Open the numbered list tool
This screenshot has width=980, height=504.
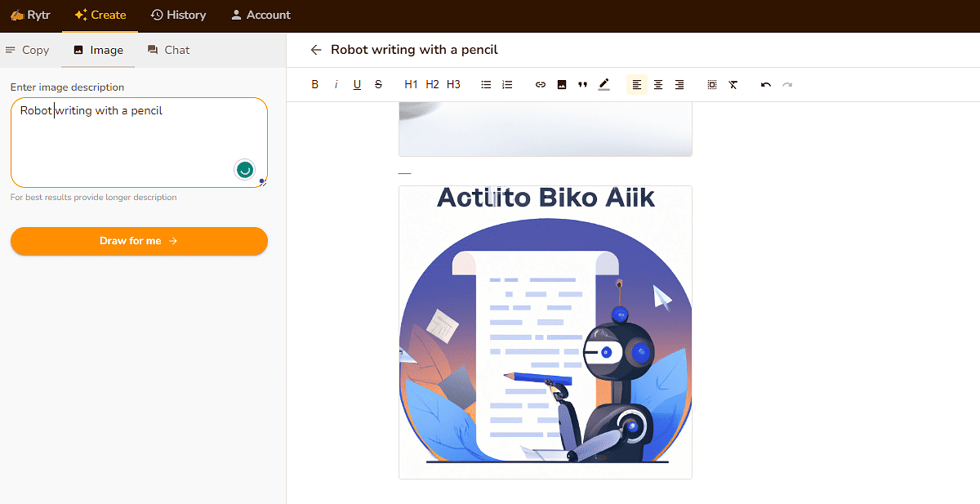tap(507, 84)
